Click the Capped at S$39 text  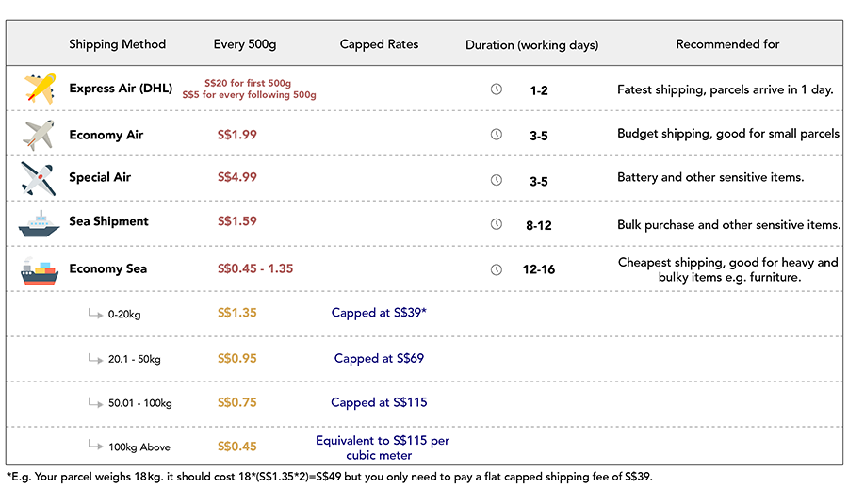[379, 313]
